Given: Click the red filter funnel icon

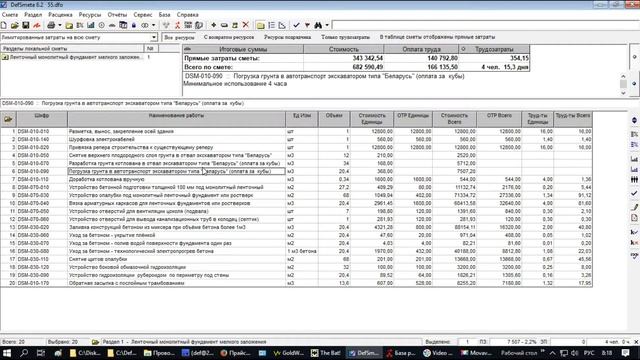Looking at the screenshot, I should point(307,25).
